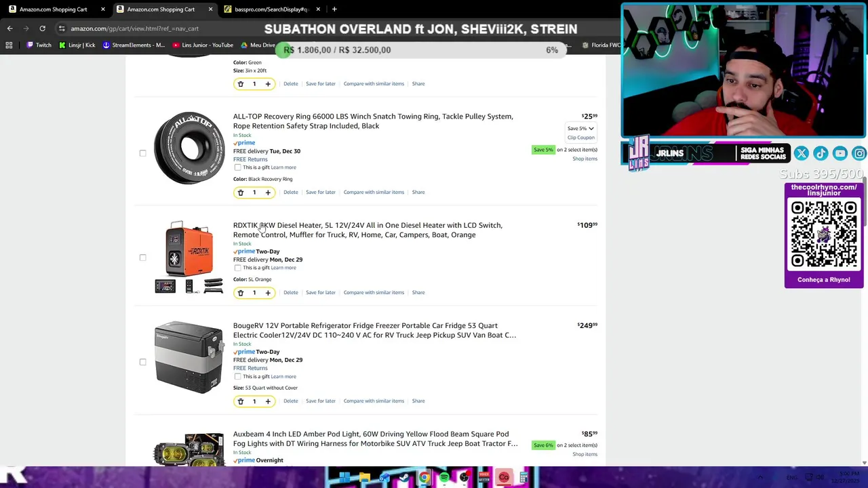The height and width of the screenshot is (488, 868).
Task: Mark BougeRV Refrigerator as a gift
Action: point(237,376)
